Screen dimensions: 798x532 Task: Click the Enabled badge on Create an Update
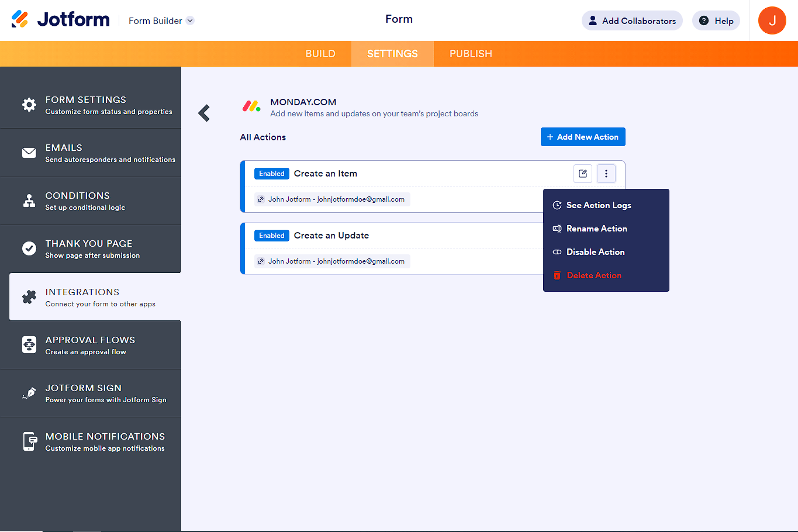click(x=272, y=236)
